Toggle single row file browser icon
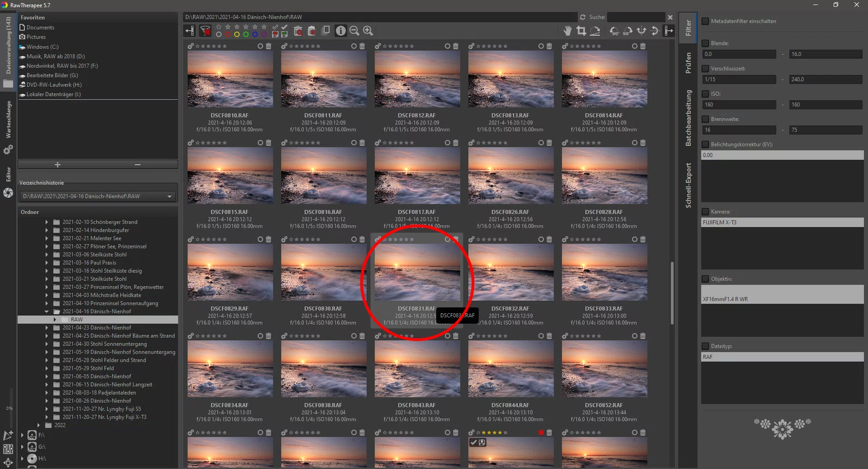The image size is (868, 469). coord(325,30)
